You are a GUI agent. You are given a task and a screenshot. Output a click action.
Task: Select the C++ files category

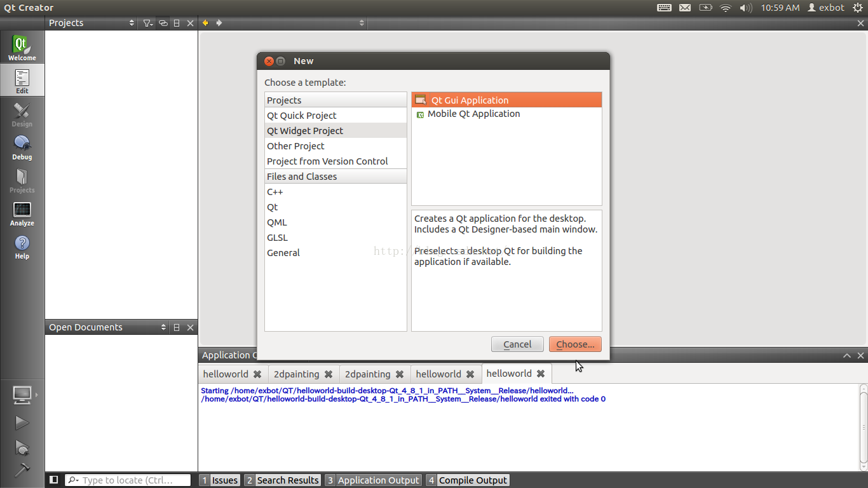click(x=336, y=192)
